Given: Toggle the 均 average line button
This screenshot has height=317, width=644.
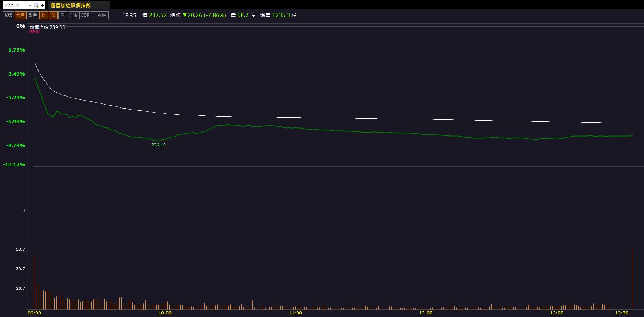Looking at the screenshot, I should [44, 15].
